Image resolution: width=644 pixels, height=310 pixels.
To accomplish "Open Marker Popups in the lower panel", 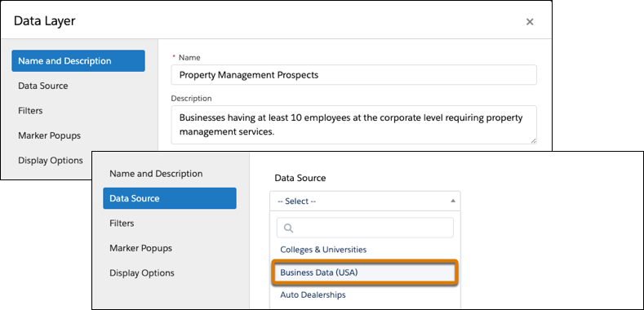I will click(140, 248).
